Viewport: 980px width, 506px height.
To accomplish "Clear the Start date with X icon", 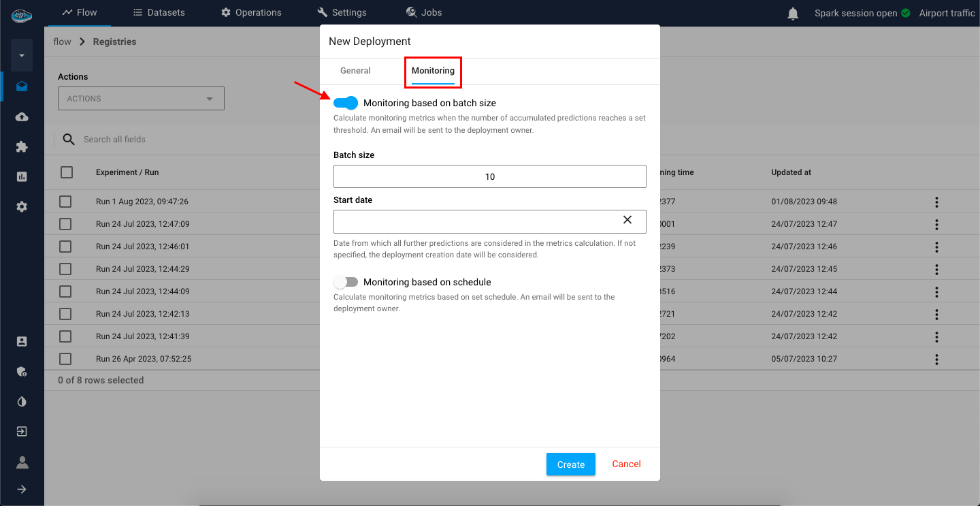I will coord(627,220).
